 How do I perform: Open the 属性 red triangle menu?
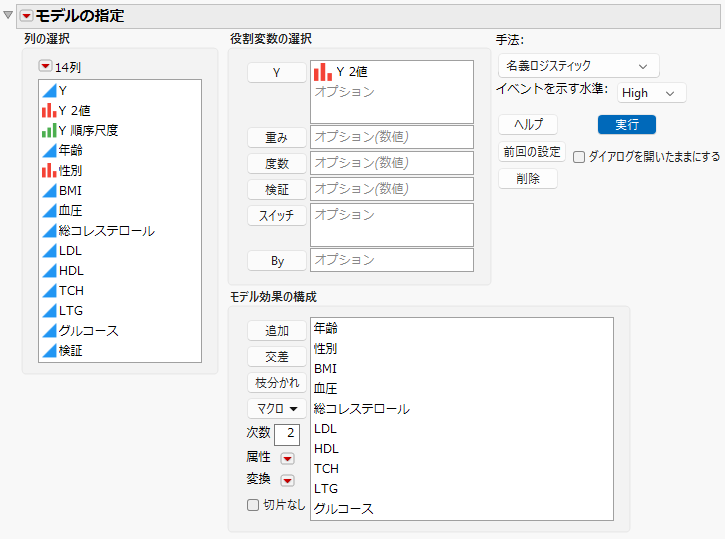(288, 458)
